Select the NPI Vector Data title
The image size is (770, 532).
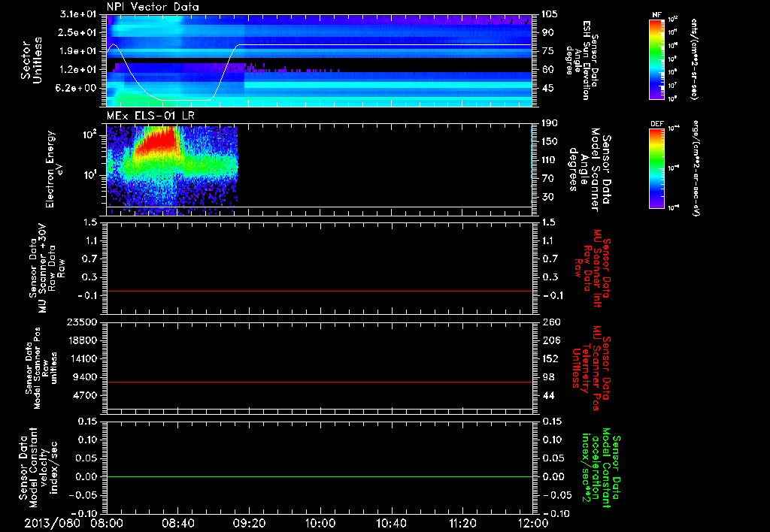click(153, 7)
